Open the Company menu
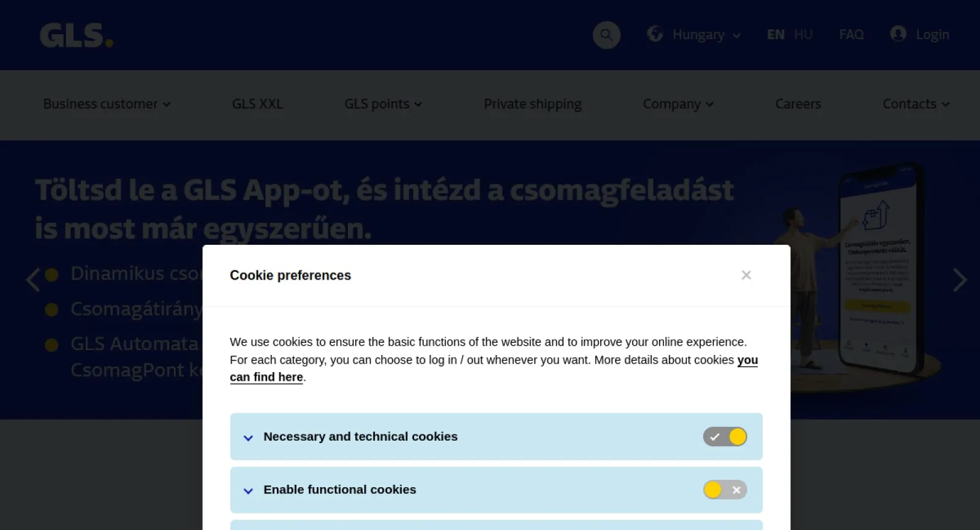980x530 pixels. coord(678,104)
